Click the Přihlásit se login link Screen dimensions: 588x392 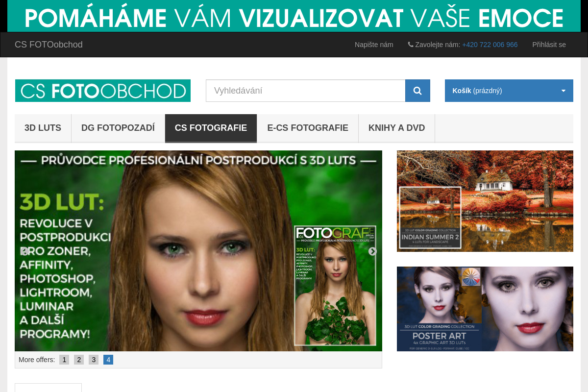point(549,45)
